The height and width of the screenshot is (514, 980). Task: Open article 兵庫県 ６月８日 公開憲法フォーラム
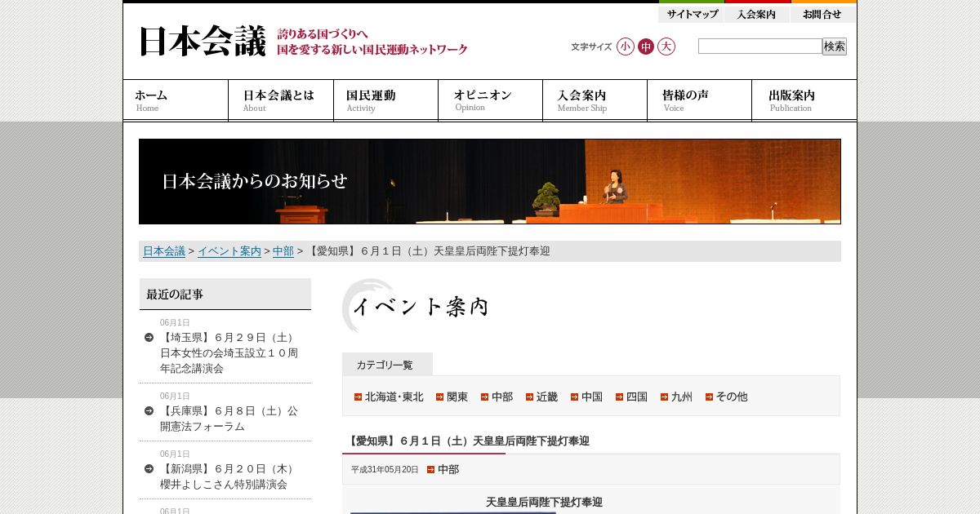pos(229,419)
